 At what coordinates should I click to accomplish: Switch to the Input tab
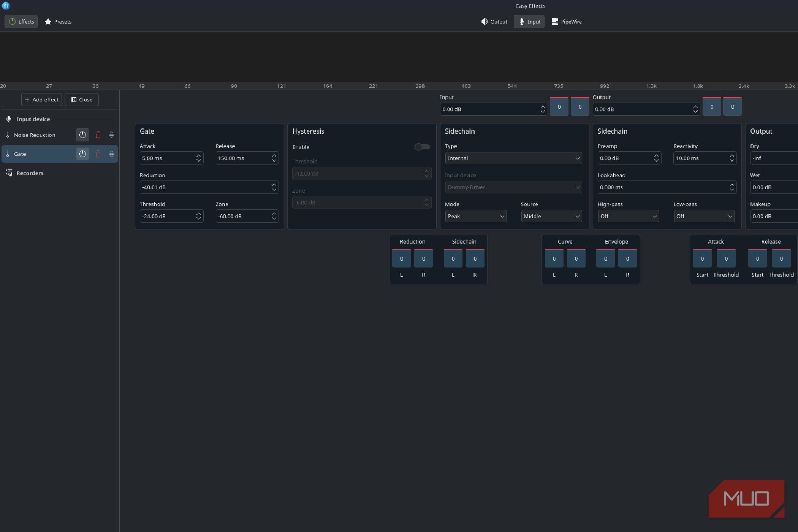click(529, 22)
